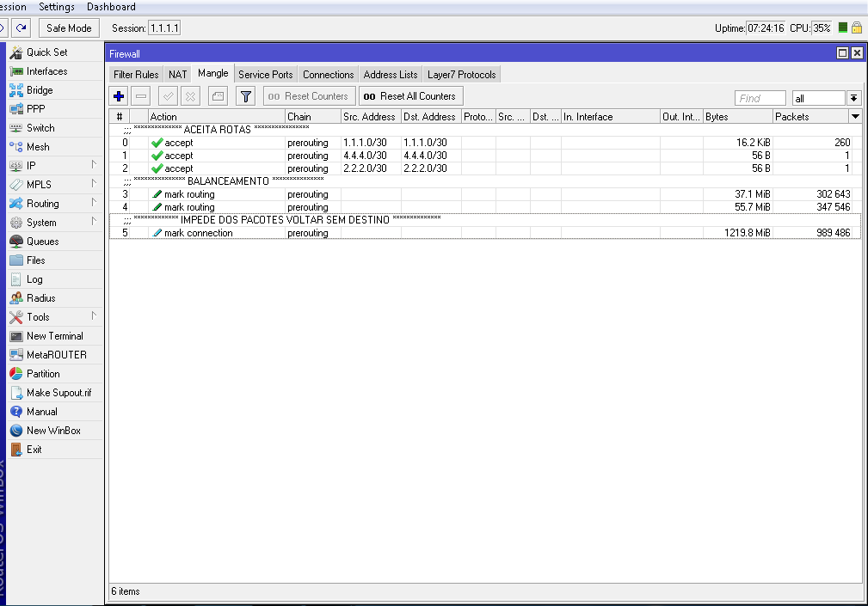Click the Find search field
This screenshot has height=606, width=868.
click(x=760, y=98)
